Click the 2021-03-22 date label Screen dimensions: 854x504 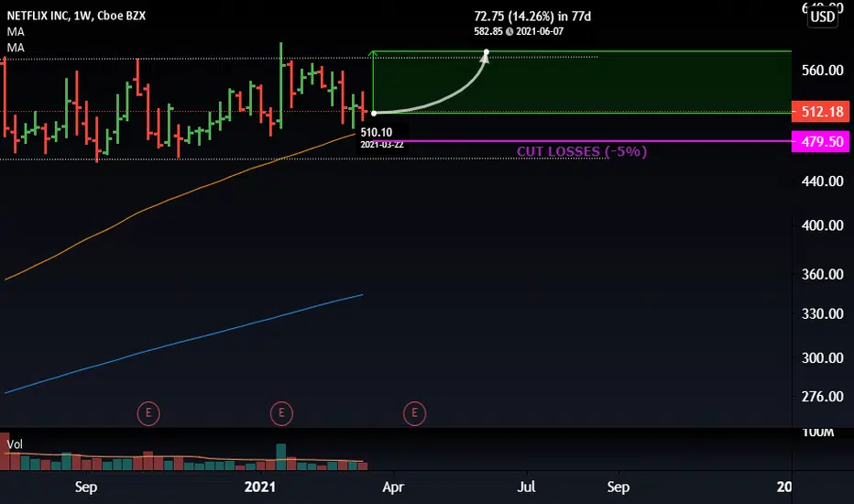[x=382, y=145]
